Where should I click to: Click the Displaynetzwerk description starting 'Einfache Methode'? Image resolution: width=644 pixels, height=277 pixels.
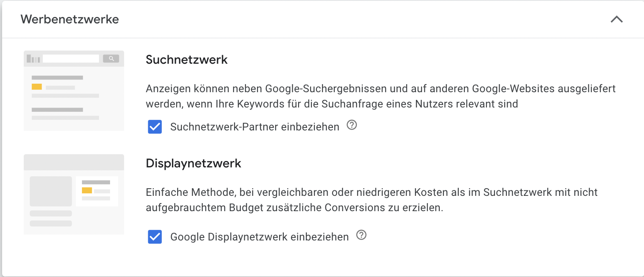click(372, 200)
